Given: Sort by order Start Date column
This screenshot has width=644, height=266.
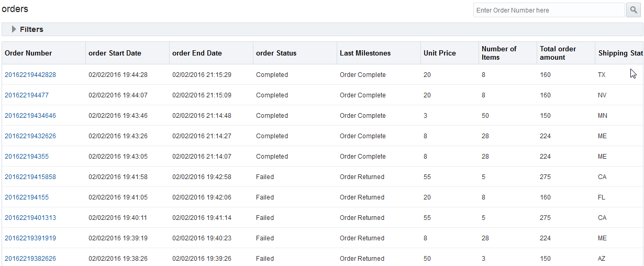Looking at the screenshot, I should (x=115, y=53).
